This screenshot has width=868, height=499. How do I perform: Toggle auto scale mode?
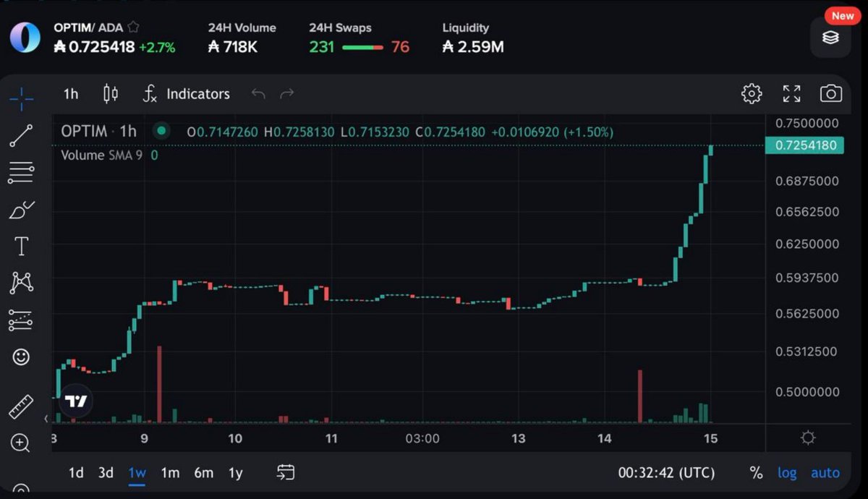(x=825, y=473)
